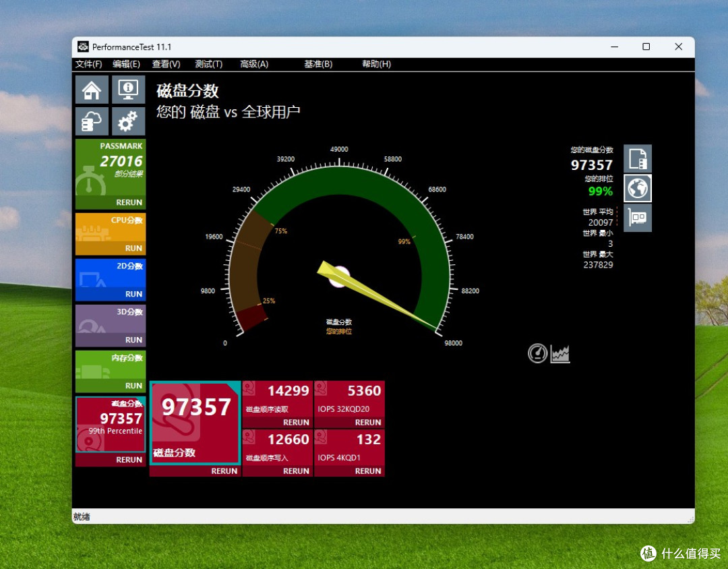Go to the Home screen icon
The width and height of the screenshot is (728, 569).
(92, 90)
